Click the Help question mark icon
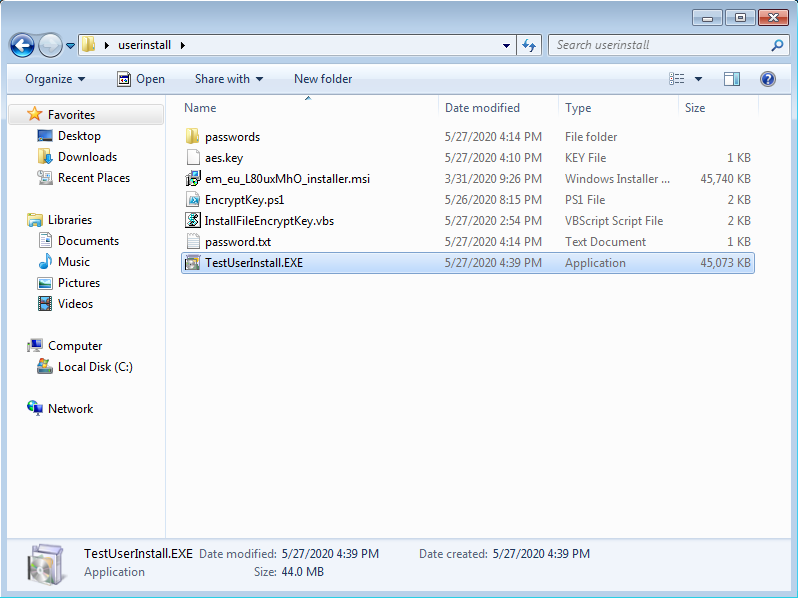798x598 pixels. point(767,79)
